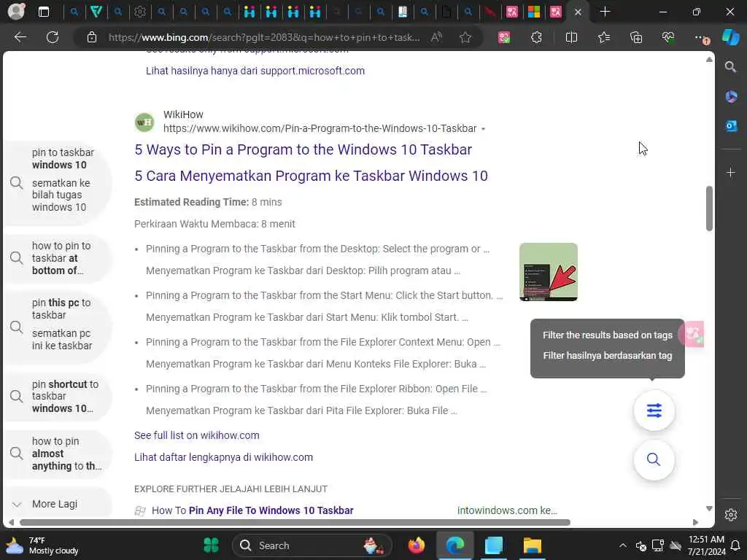Show hidden system tray icons
This screenshot has width=747, height=560.
pos(623,545)
